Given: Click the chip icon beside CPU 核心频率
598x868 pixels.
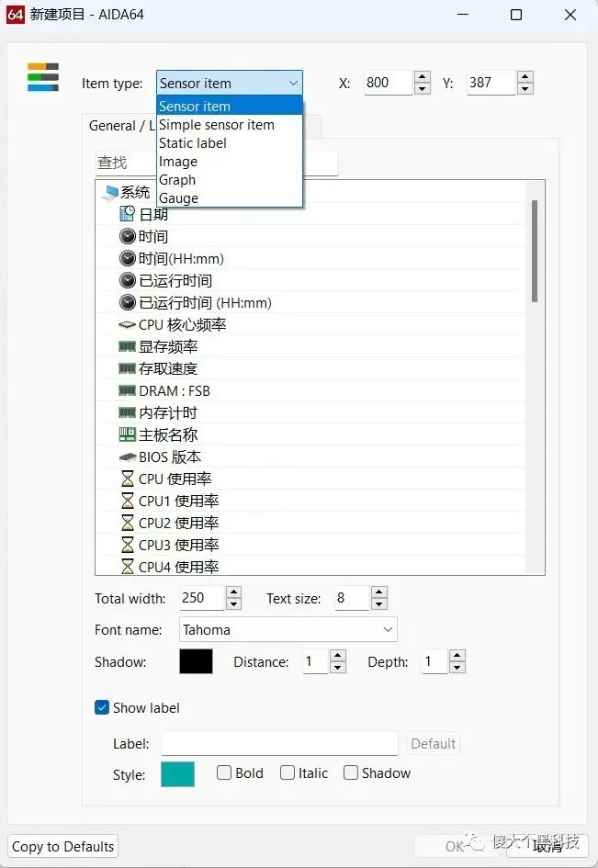Looking at the screenshot, I should 128,325.
